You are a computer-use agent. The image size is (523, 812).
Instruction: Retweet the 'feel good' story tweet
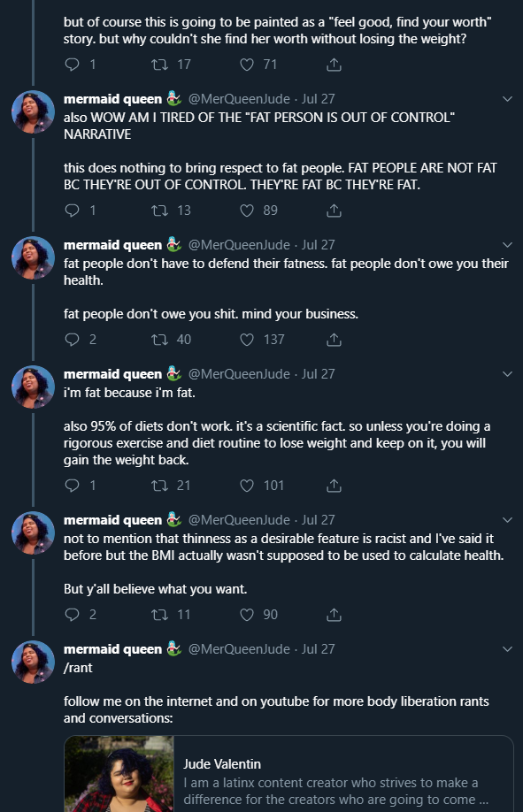(x=159, y=65)
